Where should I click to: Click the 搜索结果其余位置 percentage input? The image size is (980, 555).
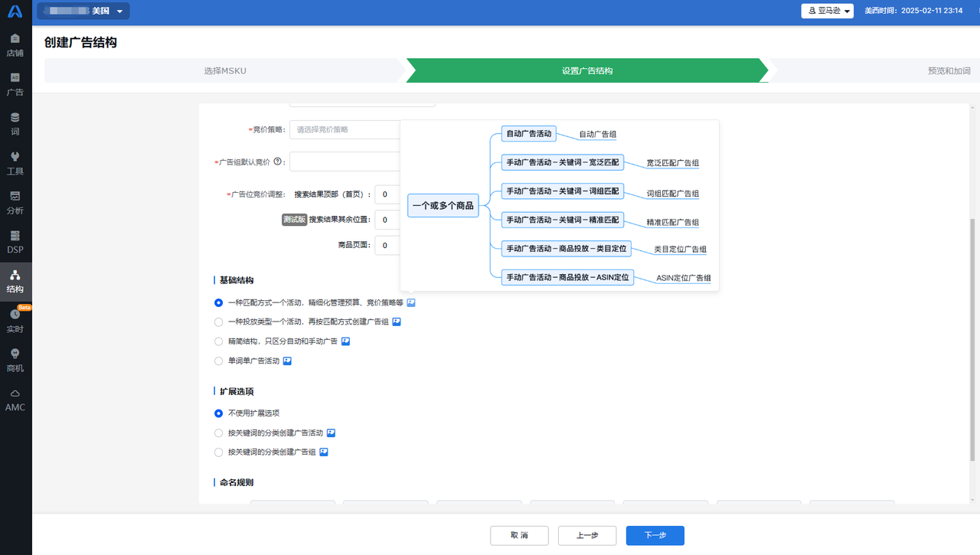[x=387, y=220]
